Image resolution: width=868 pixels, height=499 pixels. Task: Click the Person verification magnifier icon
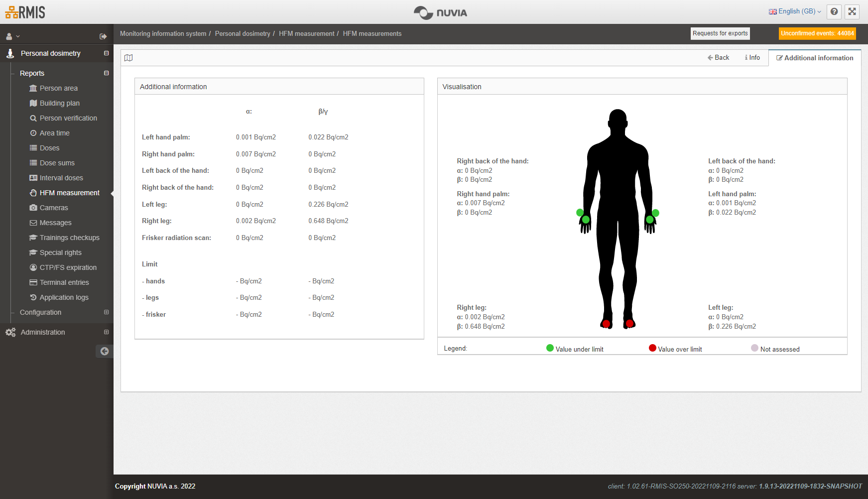coord(33,118)
